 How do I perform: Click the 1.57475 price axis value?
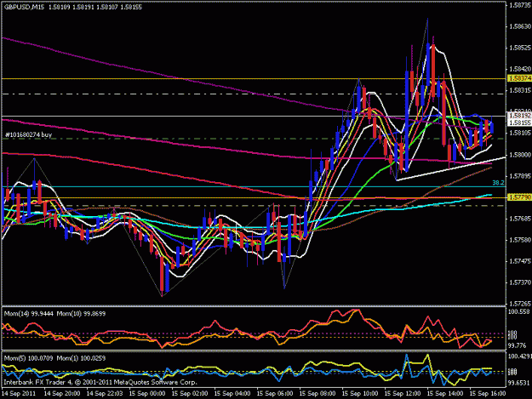click(520, 261)
